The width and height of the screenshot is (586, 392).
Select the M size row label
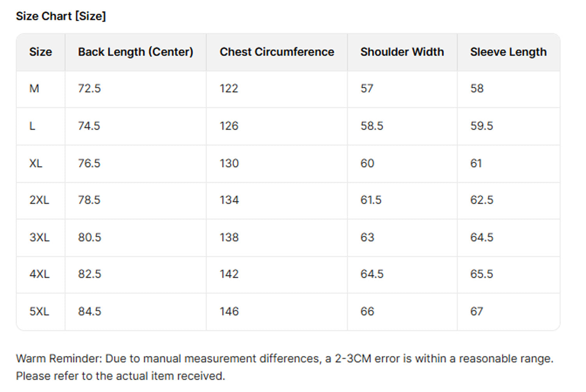coord(34,89)
